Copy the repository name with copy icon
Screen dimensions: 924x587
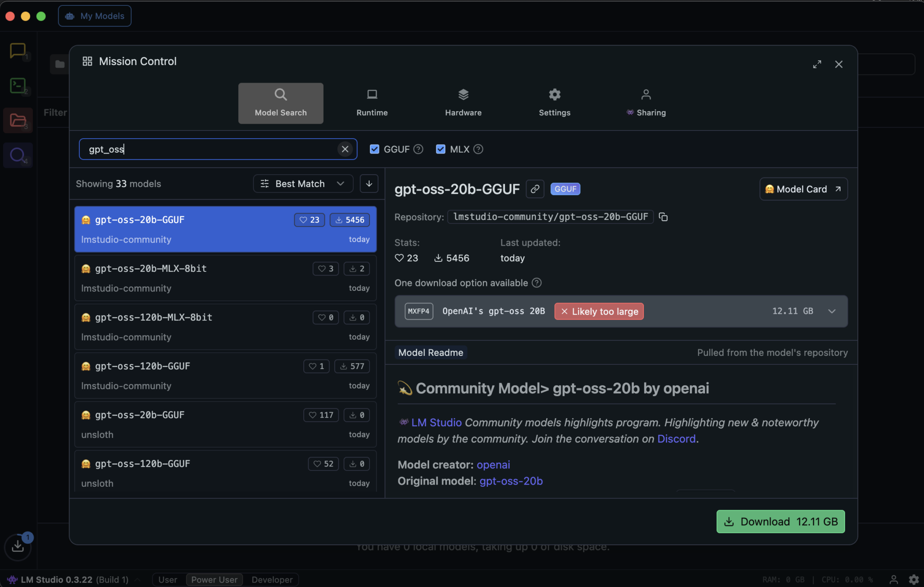[663, 217]
